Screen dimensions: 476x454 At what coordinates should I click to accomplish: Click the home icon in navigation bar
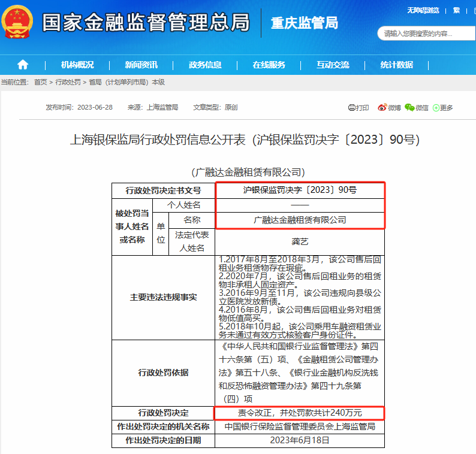23,65
